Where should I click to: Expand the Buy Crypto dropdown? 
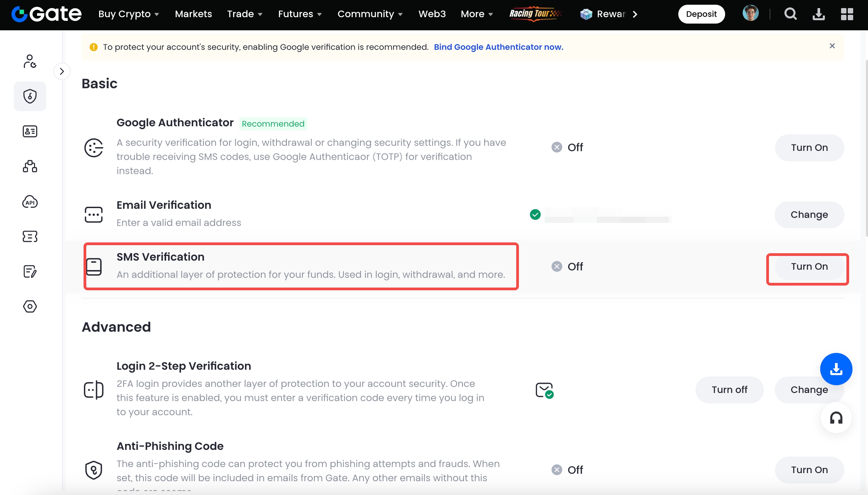129,14
